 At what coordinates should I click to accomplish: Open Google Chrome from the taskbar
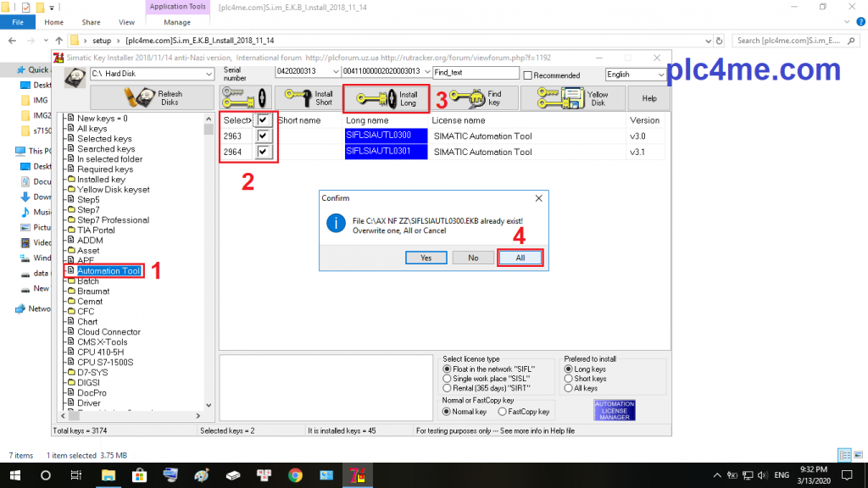tap(295, 475)
